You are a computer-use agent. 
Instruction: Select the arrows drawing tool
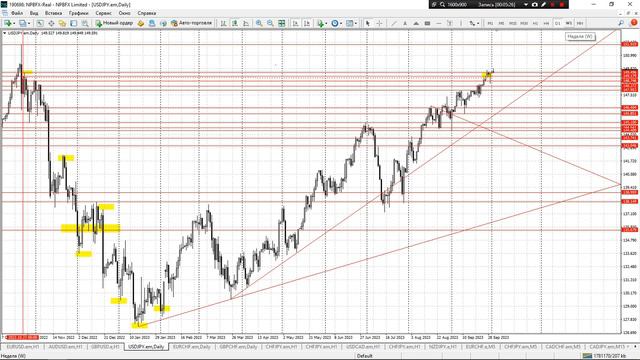[472, 23]
